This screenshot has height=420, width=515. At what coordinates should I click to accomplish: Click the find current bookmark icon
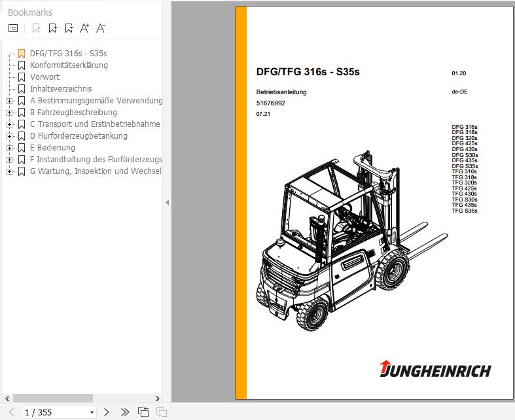[x=69, y=28]
